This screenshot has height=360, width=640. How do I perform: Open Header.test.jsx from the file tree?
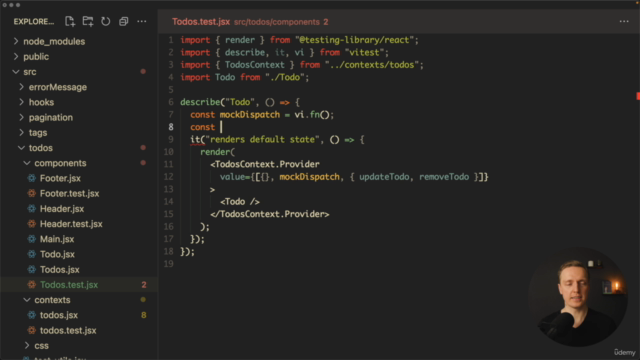[x=71, y=224]
